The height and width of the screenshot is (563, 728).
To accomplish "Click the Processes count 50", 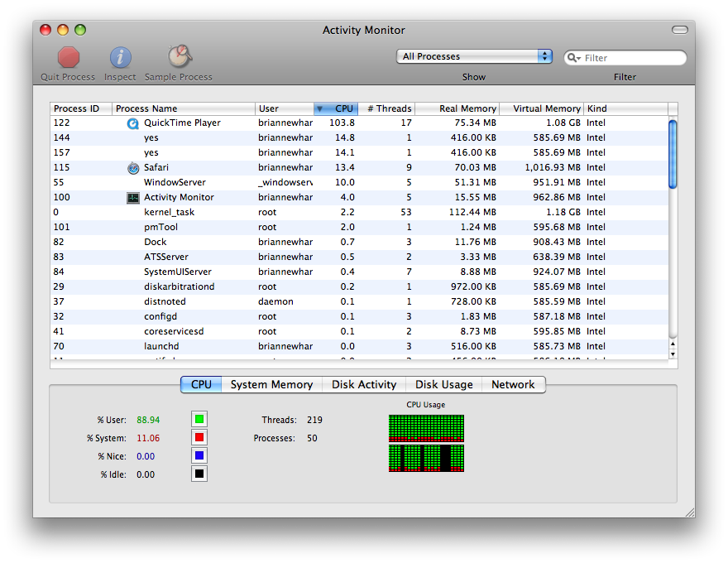I will [x=312, y=438].
